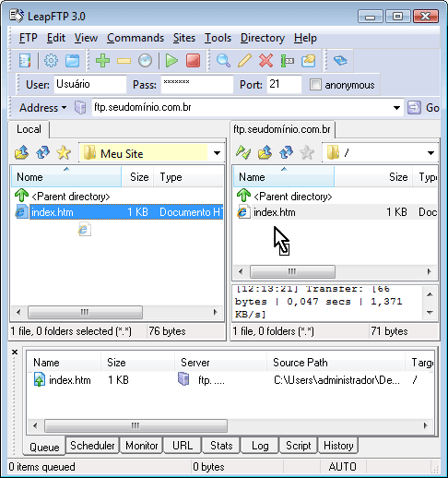Click the Port input field

[284, 84]
